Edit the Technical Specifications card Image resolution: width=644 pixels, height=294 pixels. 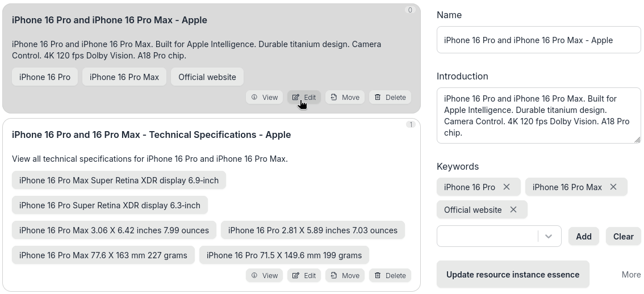point(304,275)
